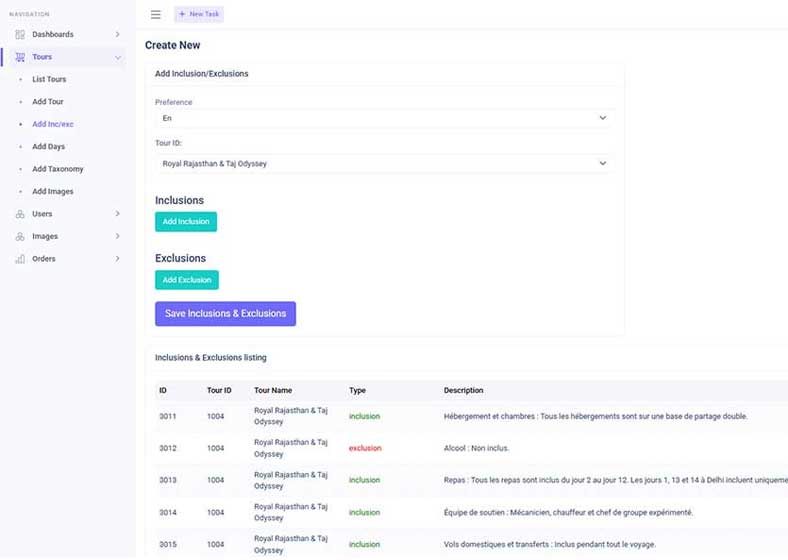788x560 pixels.
Task: Click the New Task button
Action: (x=199, y=14)
